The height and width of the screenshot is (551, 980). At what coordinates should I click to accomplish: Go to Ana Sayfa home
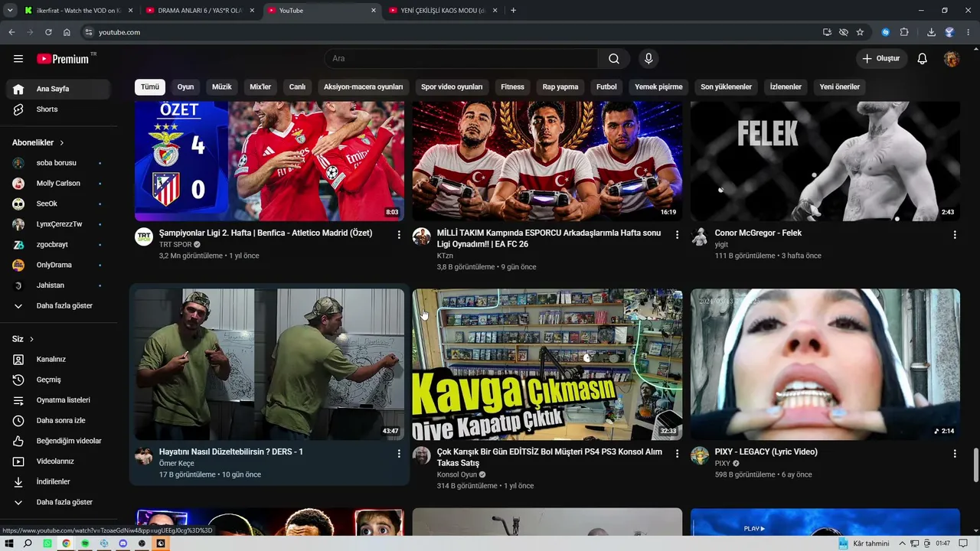pyautogui.click(x=58, y=89)
